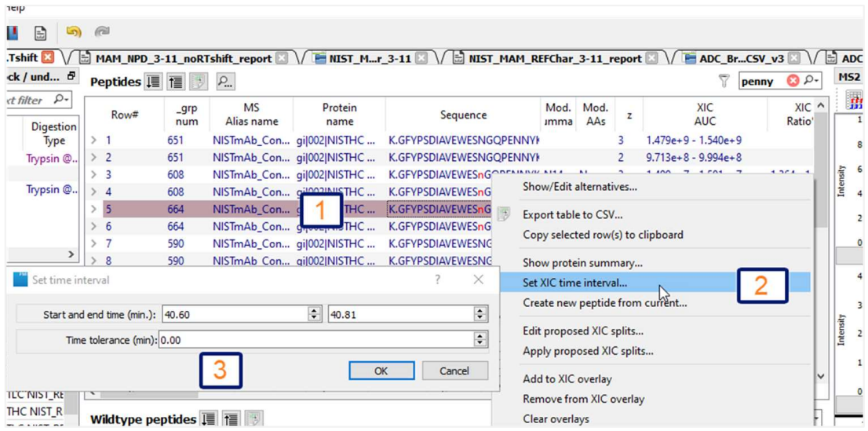Open the penny filter magnifier dropdown

pos(809,82)
